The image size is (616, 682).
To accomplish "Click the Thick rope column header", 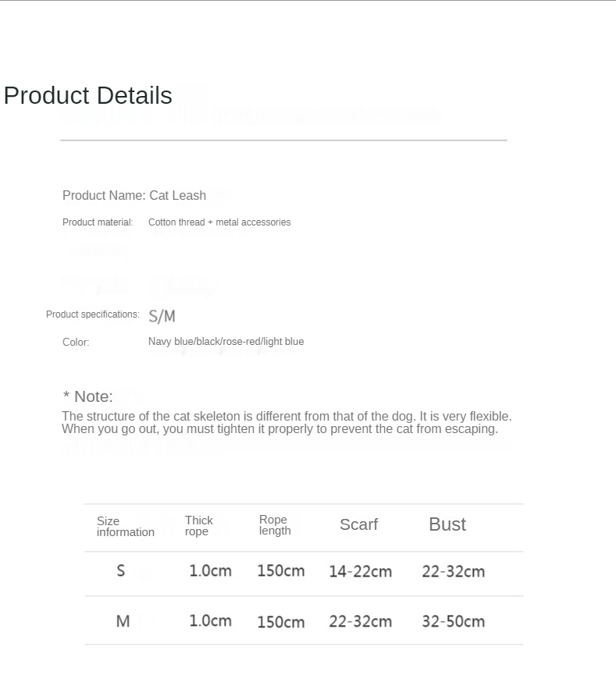I will (x=198, y=526).
